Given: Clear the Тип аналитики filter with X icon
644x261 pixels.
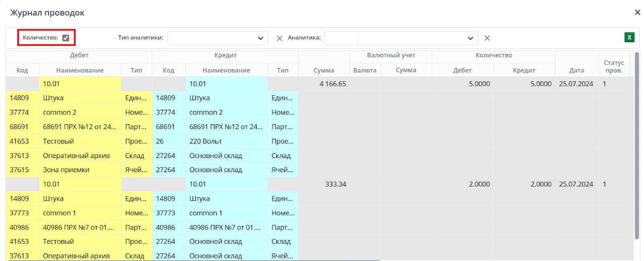Looking at the screenshot, I should pos(279,38).
